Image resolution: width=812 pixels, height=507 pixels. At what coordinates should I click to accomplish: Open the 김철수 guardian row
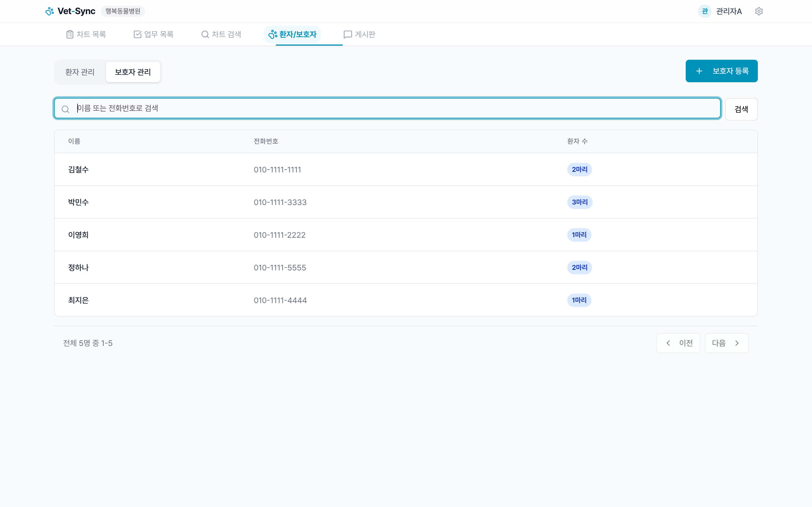coord(78,170)
